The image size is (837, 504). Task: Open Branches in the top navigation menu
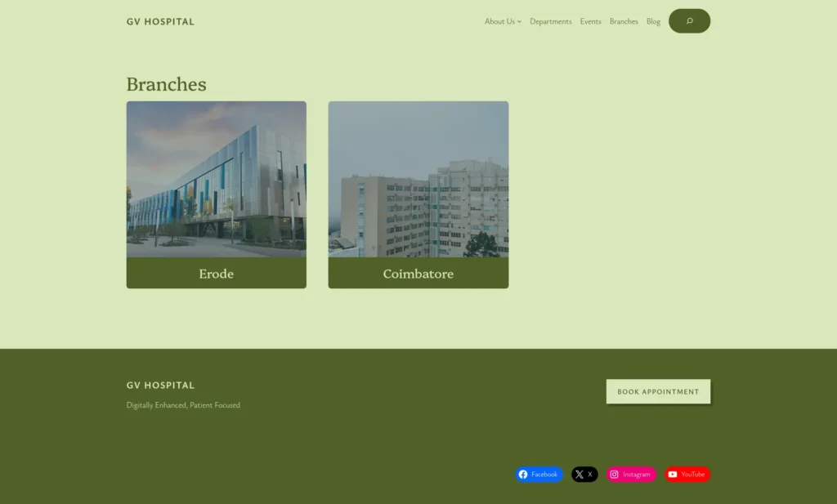(x=624, y=22)
